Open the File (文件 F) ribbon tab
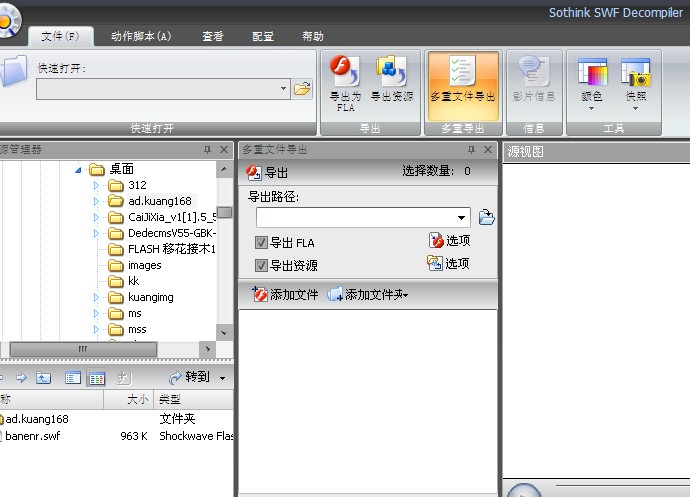690x497 pixels. pyautogui.click(x=61, y=36)
